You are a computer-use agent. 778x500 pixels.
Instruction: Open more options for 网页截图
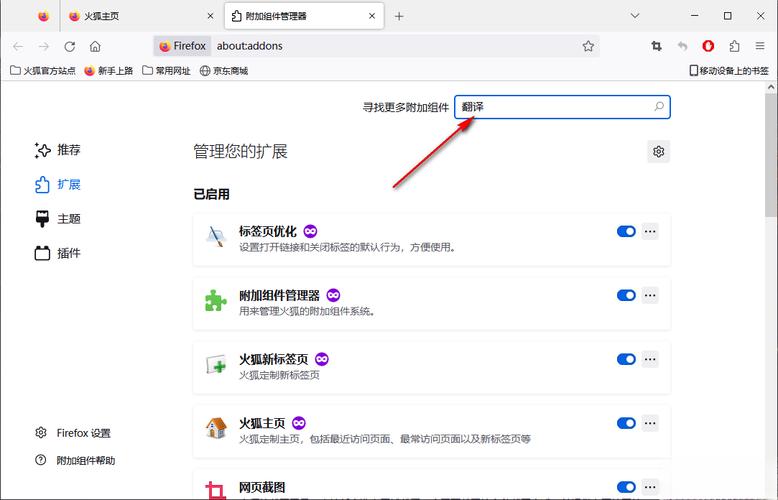[650, 487]
